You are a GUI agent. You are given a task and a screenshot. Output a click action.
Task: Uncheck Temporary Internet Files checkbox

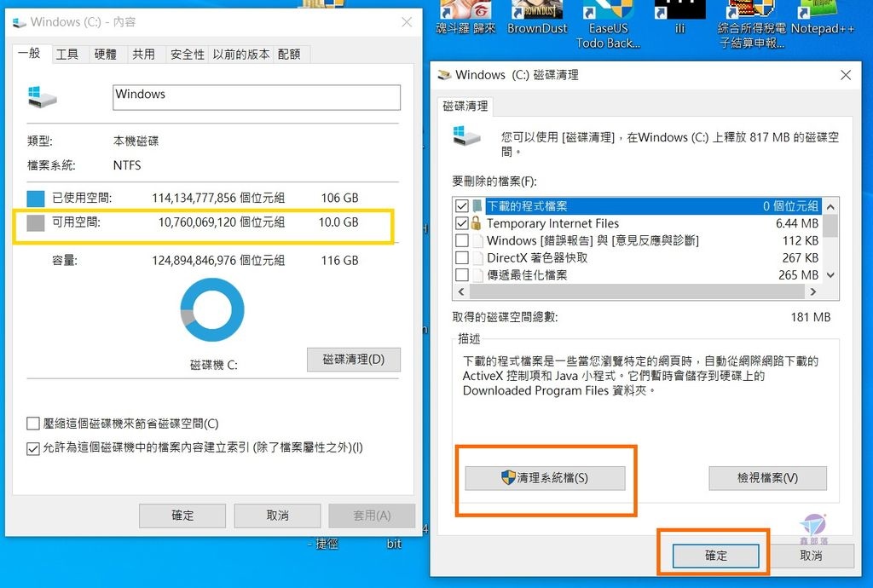point(461,223)
